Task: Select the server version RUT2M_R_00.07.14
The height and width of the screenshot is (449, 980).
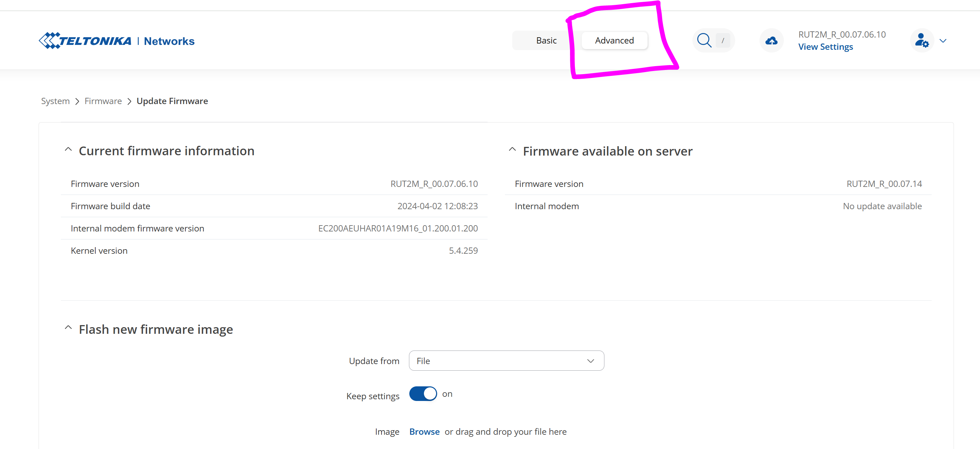Action: pyautogui.click(x=884, y=184)
